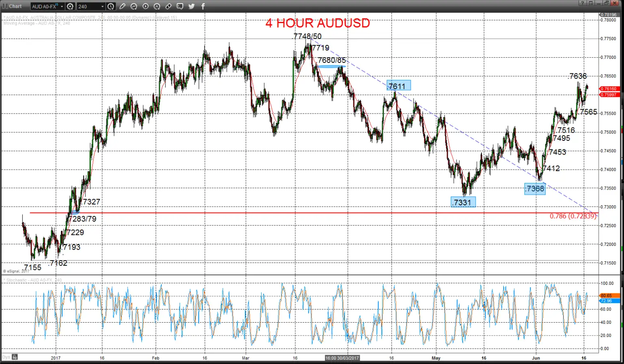
Task: Open symbol settings gear icon
Action: click(x=70, y=6)
